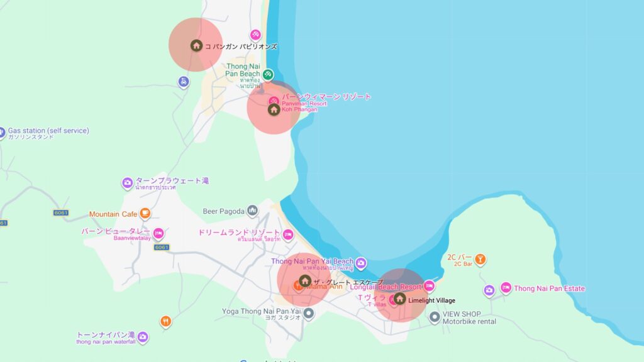The image size is (644, 362).
Task: Open the thong nai pan waterfall camera pin
Action: pyautogui.click(x=143, y=337)
